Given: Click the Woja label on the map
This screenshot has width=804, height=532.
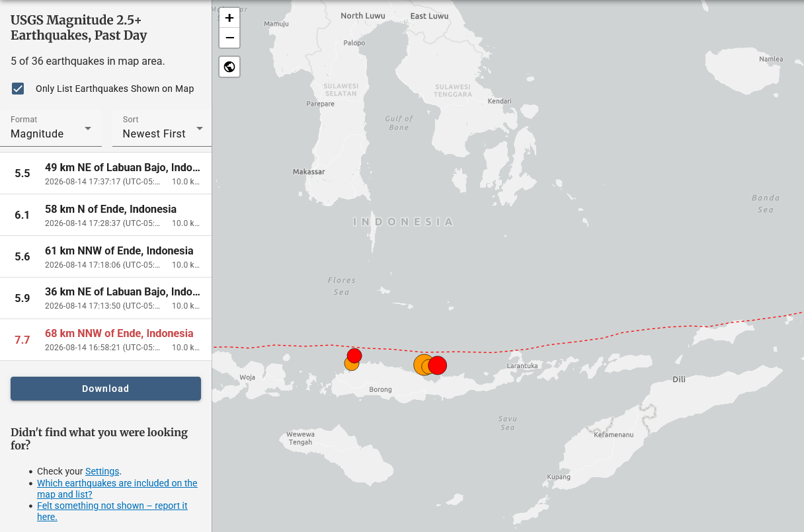Looking at the screenshot, I should pos(247,377).
